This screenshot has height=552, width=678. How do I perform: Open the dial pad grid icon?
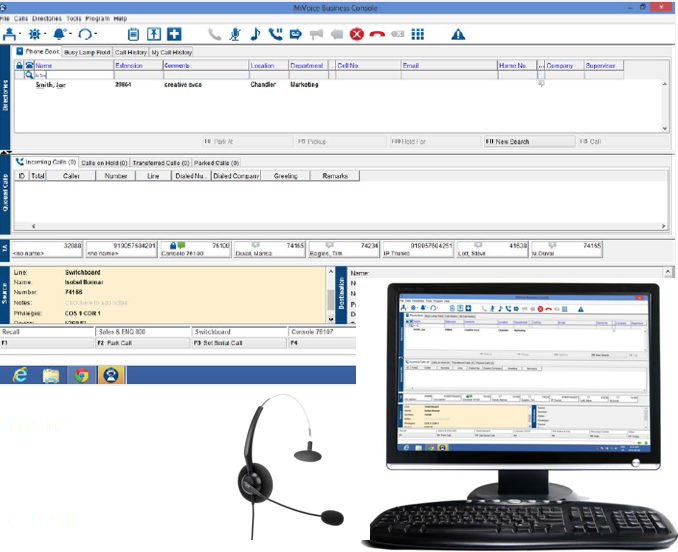pyautogui.click(x=418, y=34)
